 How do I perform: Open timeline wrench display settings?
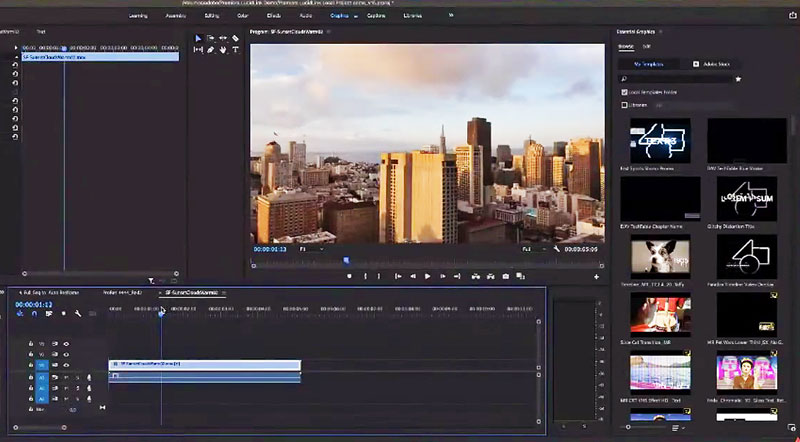pos(77,313)
